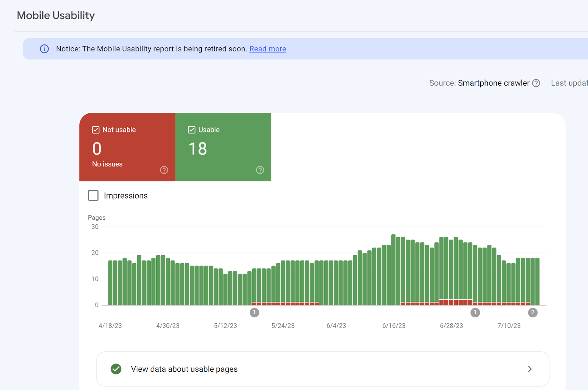
Task: Open help icon on Usable card
Action: [x=260, y=170]
